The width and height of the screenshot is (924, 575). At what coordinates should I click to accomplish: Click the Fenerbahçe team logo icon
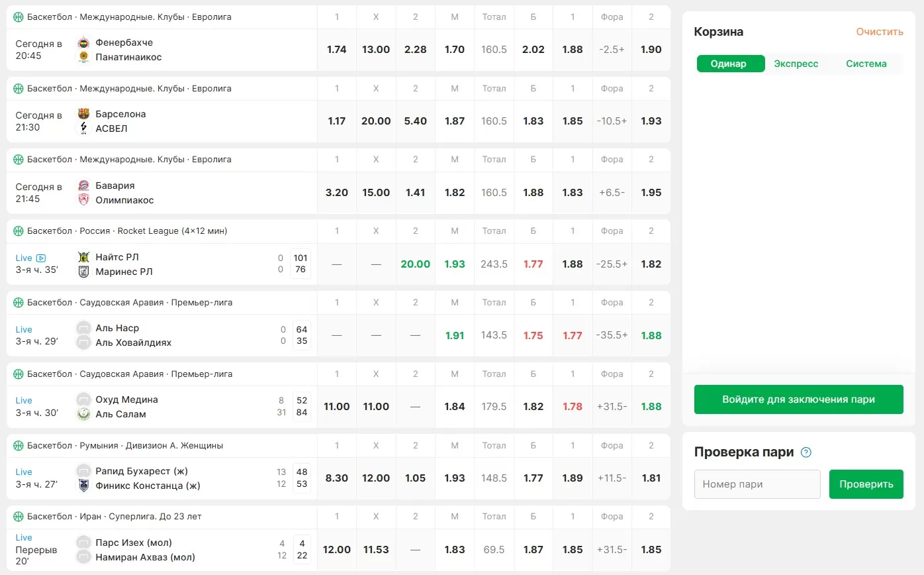click(x=83, y=43)
